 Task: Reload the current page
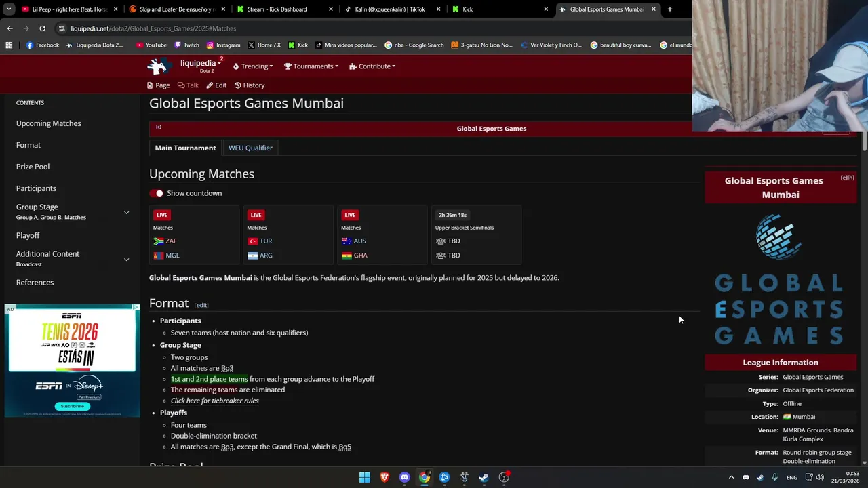42,28
